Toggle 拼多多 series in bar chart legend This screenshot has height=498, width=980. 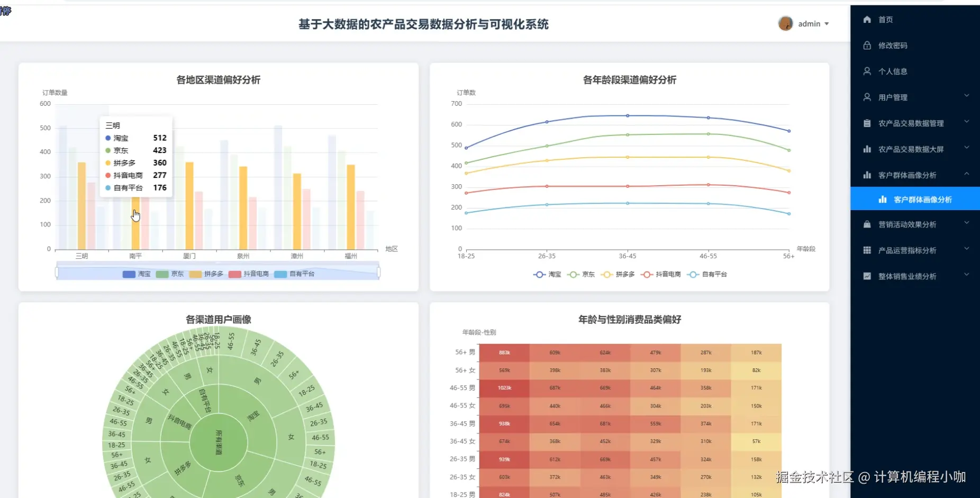[206, 274]
